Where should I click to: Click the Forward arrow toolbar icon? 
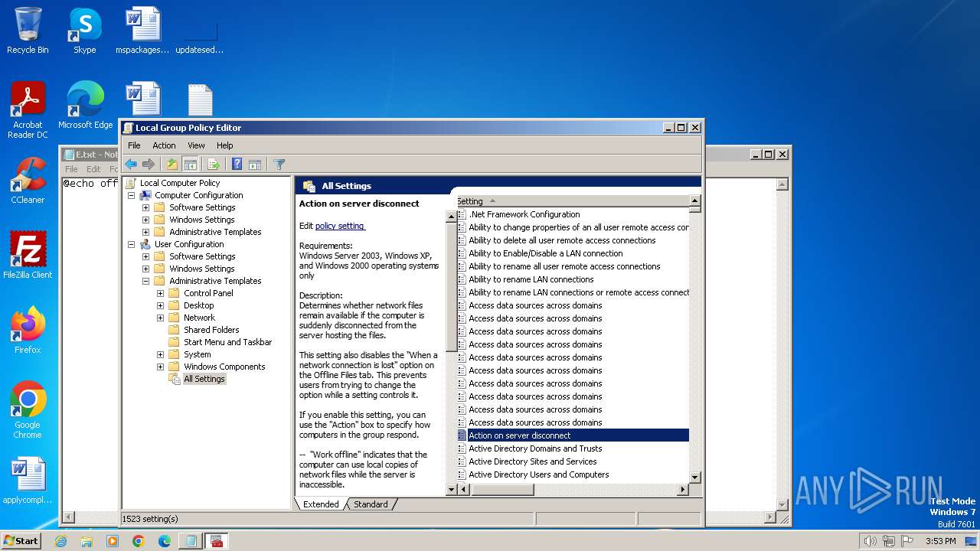(x=149, y=164)
